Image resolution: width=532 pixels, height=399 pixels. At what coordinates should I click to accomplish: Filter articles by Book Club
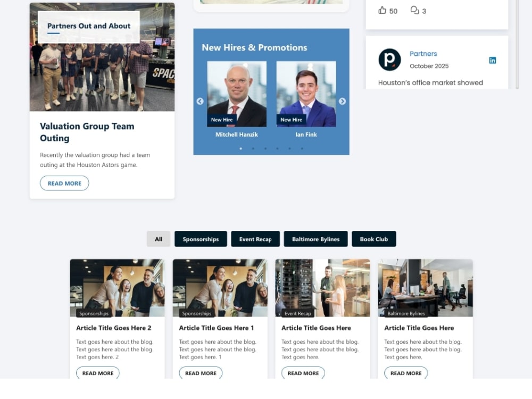(373, 239)
